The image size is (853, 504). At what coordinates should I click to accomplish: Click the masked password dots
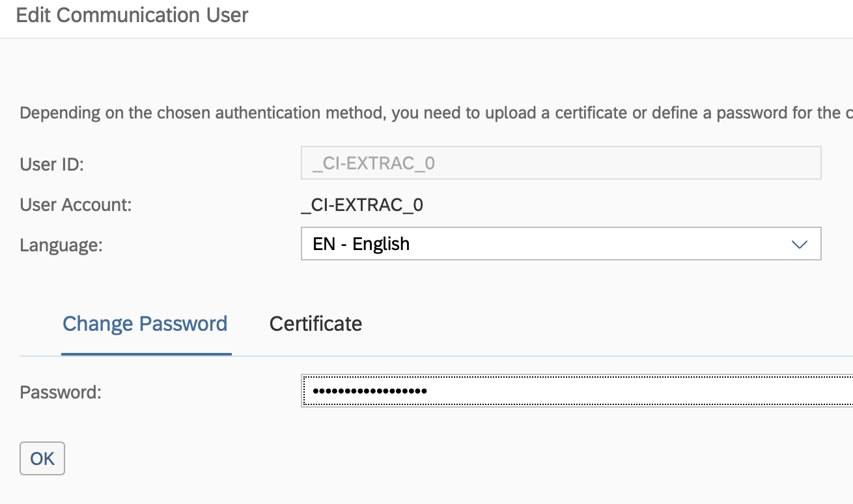point(369,391)
